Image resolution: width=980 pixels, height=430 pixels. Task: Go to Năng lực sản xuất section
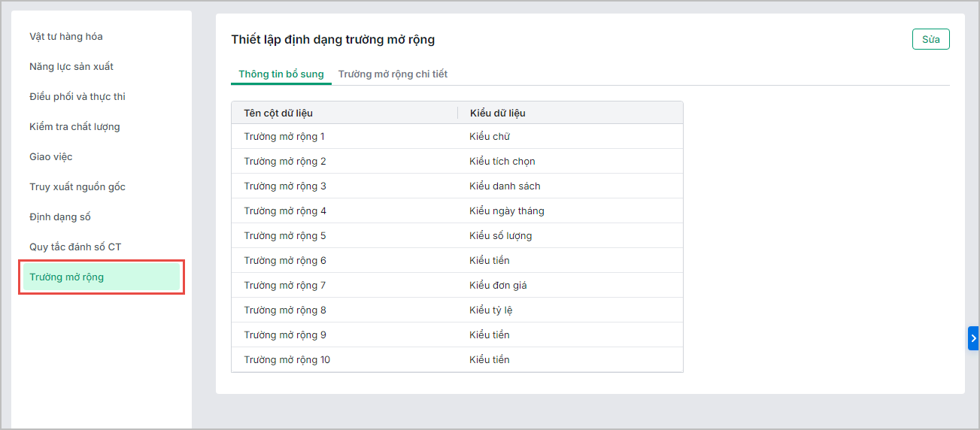click(x=71, y=66)
